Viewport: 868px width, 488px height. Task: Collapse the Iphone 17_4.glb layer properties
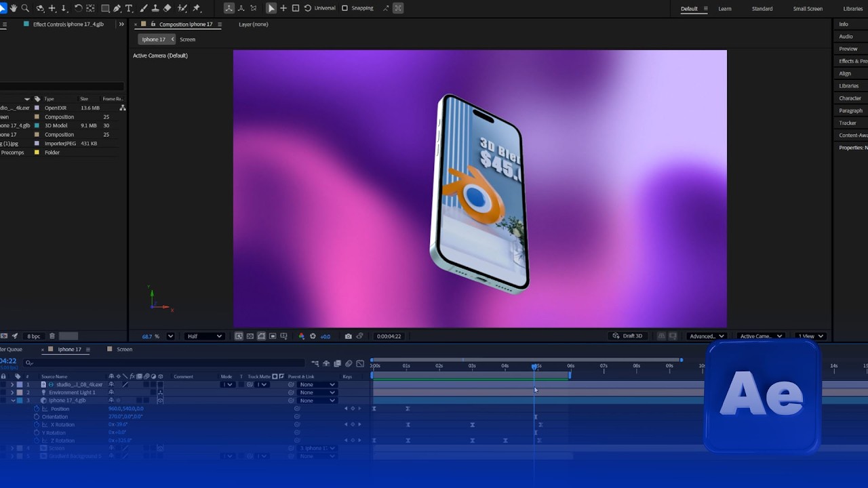(12, 401)
